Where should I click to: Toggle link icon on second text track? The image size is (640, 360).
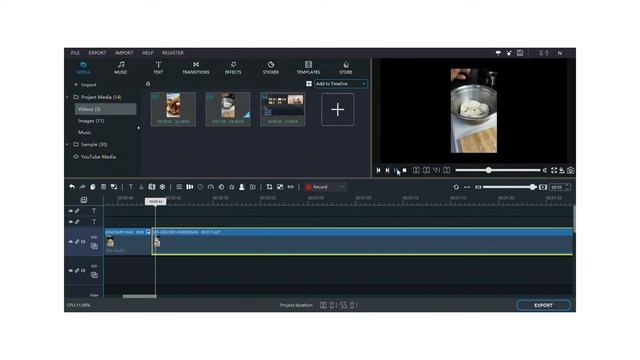pos(77,222)
